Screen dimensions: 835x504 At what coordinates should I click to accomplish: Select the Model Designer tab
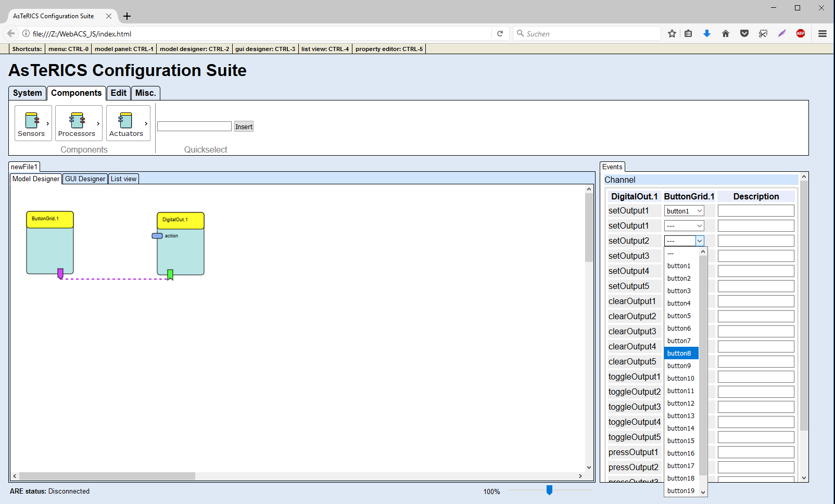coord(36,179)
